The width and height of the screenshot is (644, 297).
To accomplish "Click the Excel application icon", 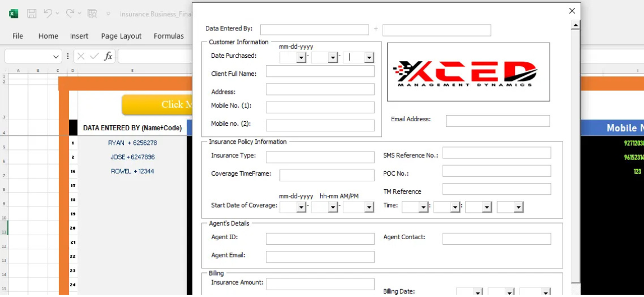I will 13,14.
